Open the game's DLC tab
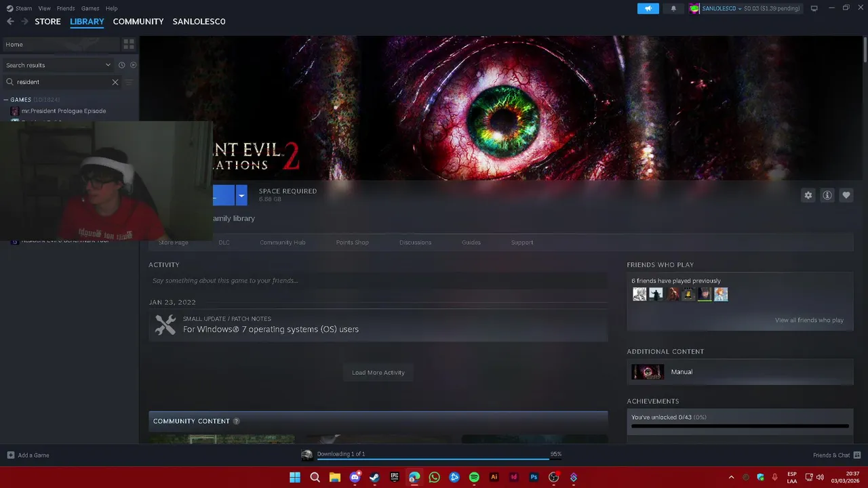 [224, 242]
